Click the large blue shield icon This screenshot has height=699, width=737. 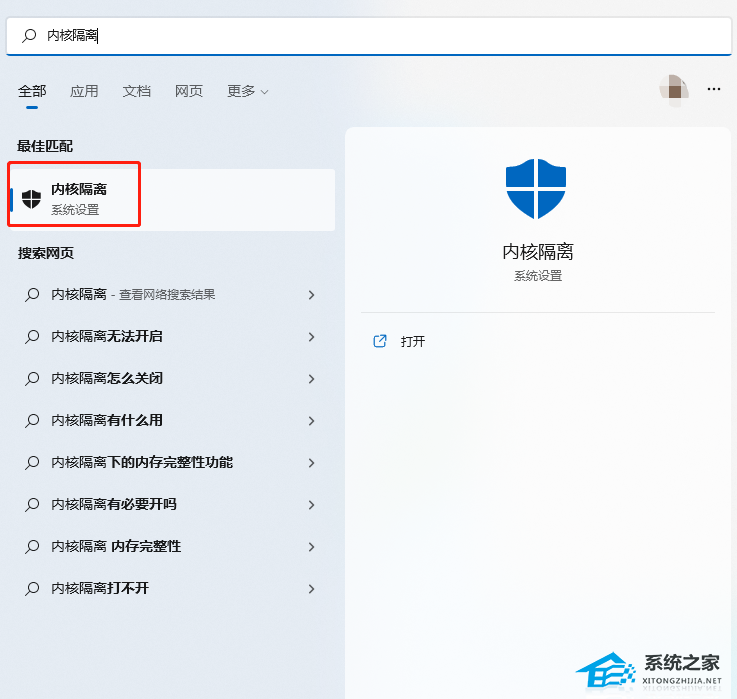tap(537, 188)
